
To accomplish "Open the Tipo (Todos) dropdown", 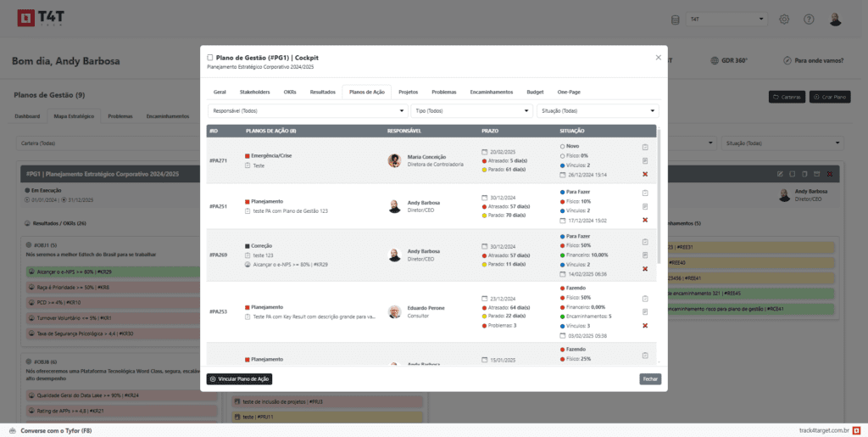I will (x=471, y=110).
